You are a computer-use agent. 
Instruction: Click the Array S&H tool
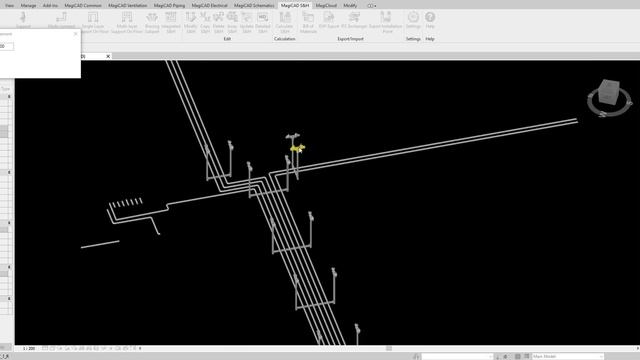pos(232,22)
